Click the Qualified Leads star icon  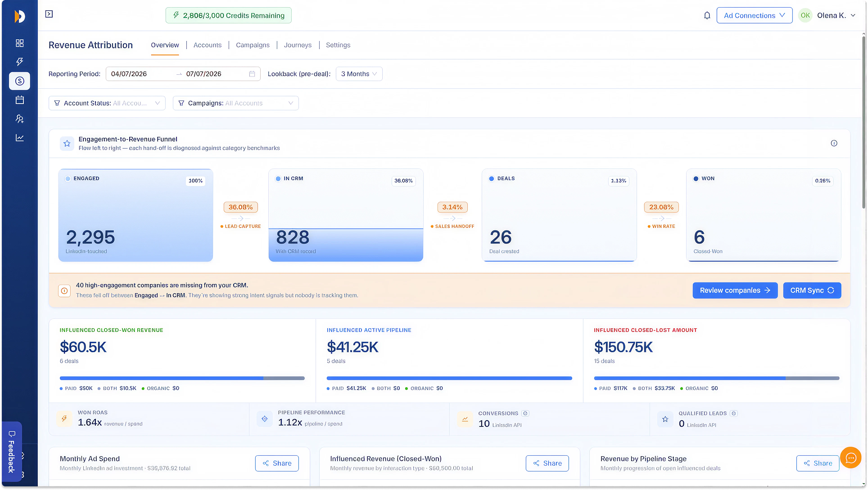(x=665, y=419)
